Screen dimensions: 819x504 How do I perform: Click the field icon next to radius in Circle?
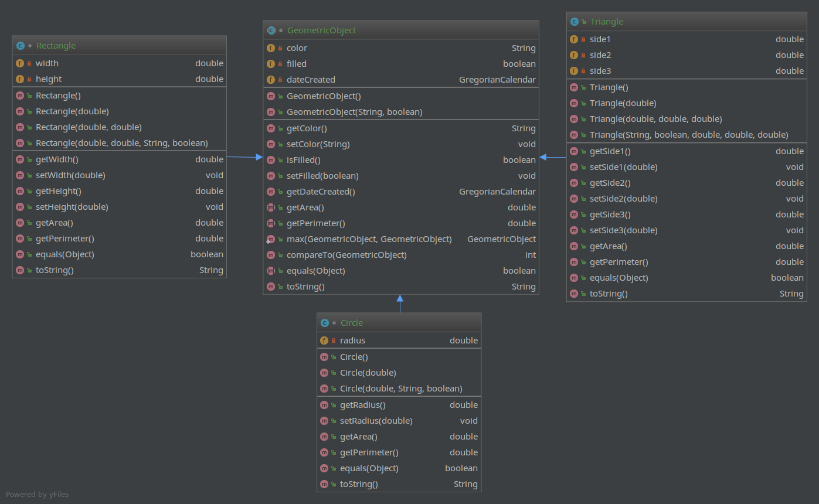click(325, 340)
